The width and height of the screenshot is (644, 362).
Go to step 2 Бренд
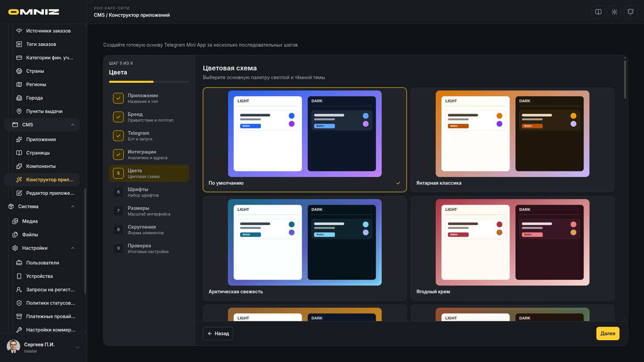149,117
